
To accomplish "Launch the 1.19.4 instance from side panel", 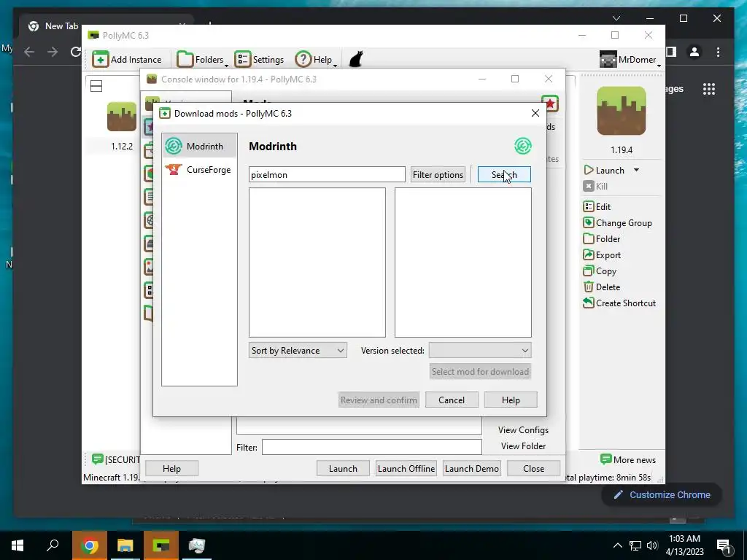I will pyautogui.click(x=605, y=171).
